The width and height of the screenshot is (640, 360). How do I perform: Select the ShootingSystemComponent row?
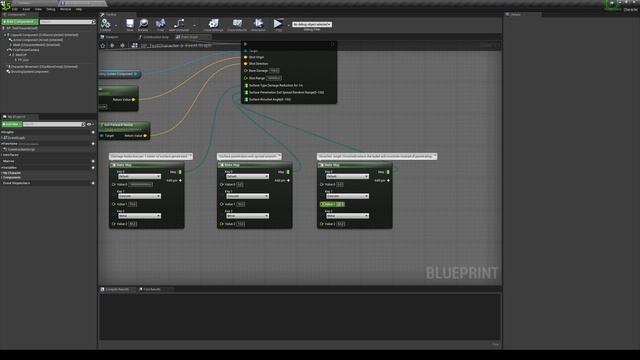tap(27, 71)
